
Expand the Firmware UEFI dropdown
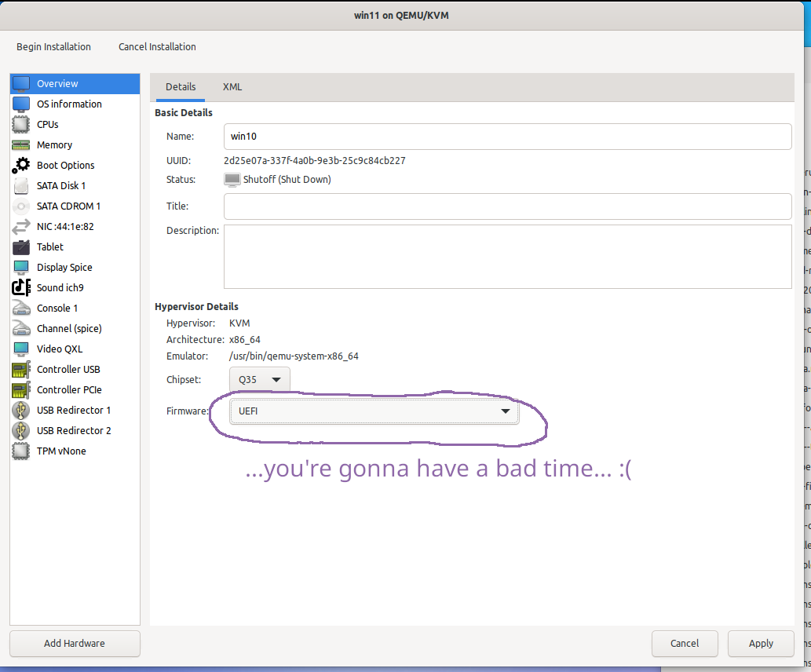(374, 411)
